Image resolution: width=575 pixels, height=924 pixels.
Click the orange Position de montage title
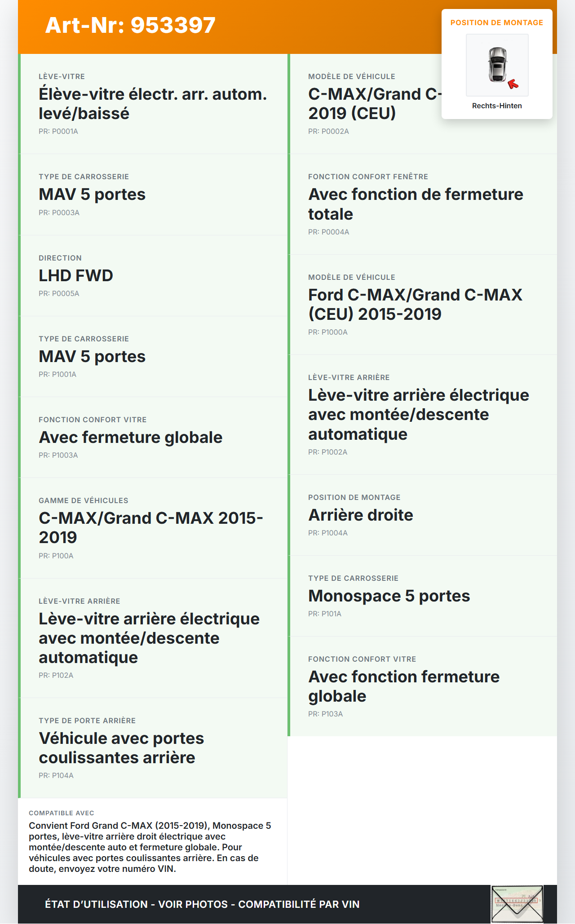coord(497,22)
